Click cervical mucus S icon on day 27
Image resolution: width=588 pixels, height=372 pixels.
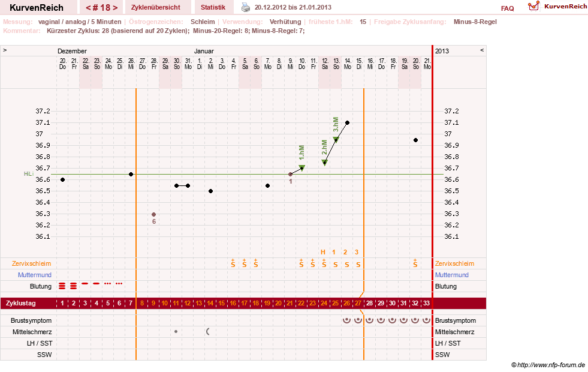point(358,265)
